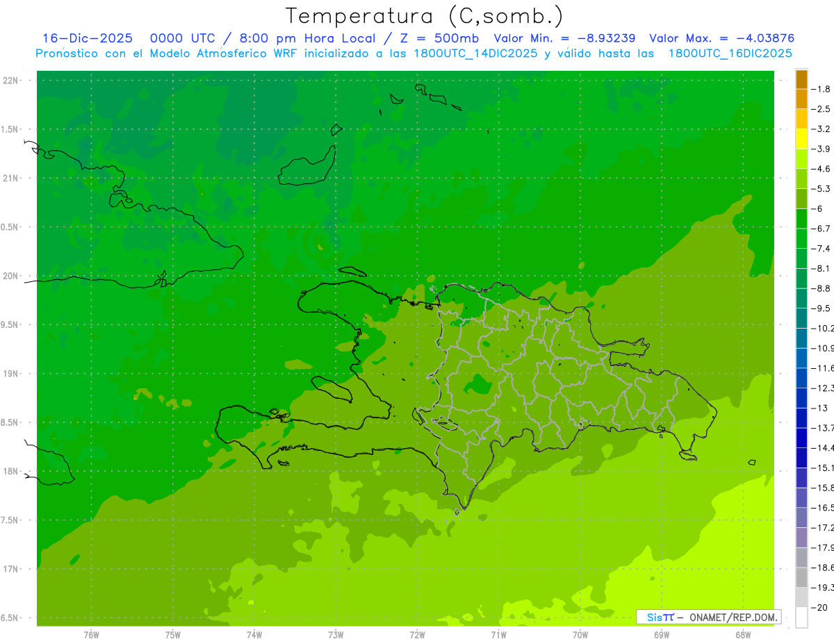Click the "70W" longitude axis label
The image size is (834, 644).
[580, 635]
